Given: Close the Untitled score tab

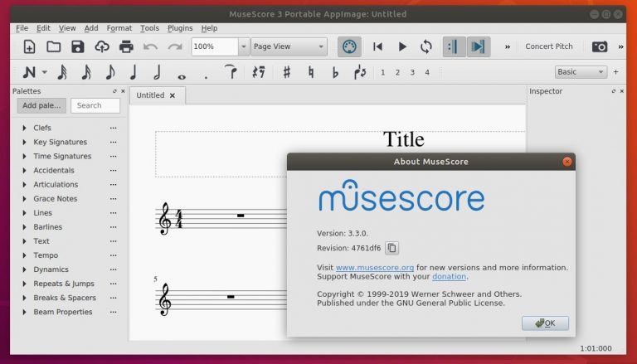Looking at the screenshot, I should [173, 95].
